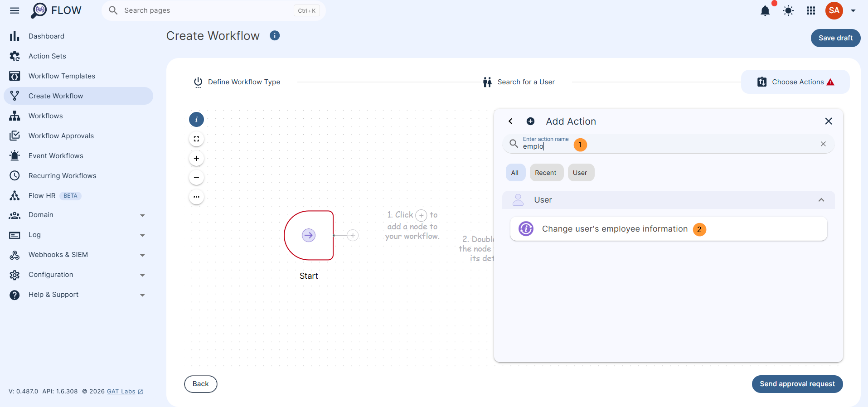Click the search magnifier in action field

(514, 144)
